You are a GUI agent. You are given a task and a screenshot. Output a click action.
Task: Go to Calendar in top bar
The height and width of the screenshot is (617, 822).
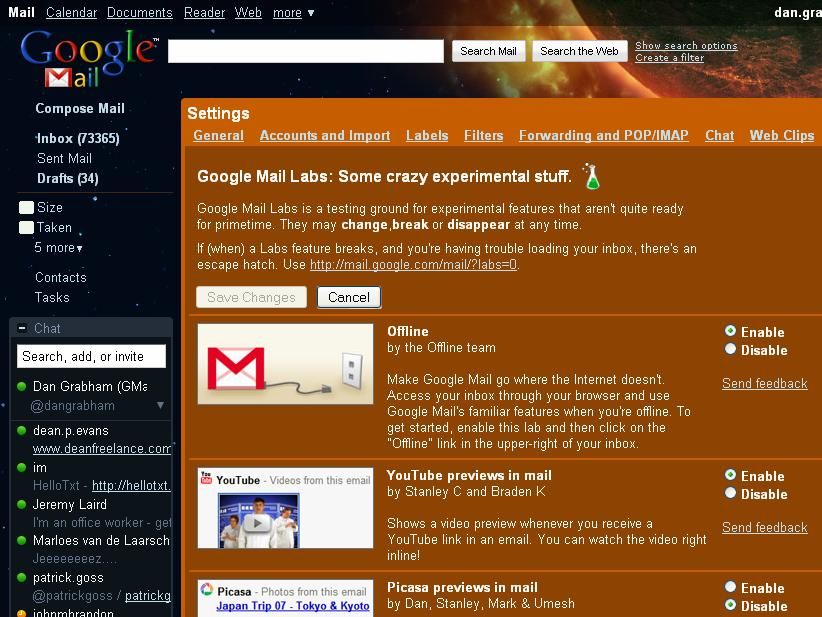(x=71, y=13)
